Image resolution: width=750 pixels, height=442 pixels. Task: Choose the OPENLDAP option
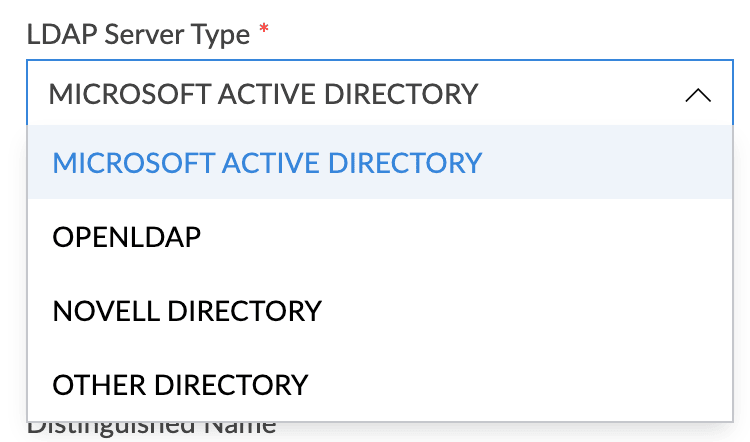tap(127, 237)
